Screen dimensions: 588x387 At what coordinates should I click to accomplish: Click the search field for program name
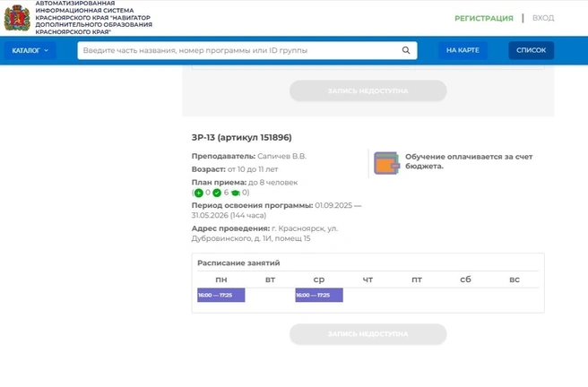point(247,50)
